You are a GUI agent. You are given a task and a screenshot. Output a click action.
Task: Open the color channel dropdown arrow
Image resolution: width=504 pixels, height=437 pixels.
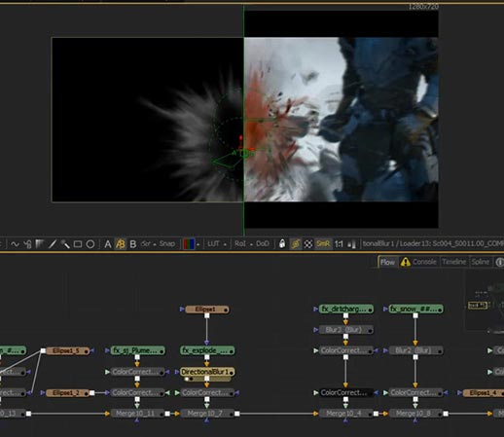click(x=198, y=244)
